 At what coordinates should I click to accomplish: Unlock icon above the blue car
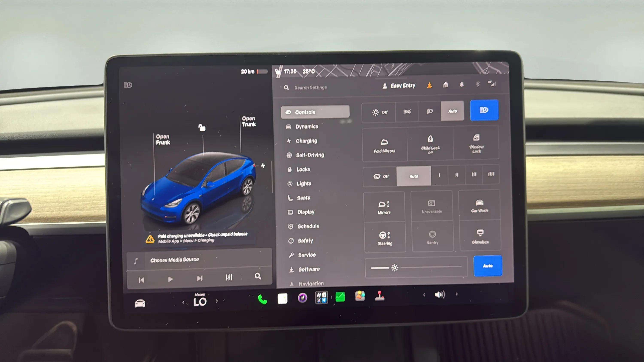tap(202, 127)
